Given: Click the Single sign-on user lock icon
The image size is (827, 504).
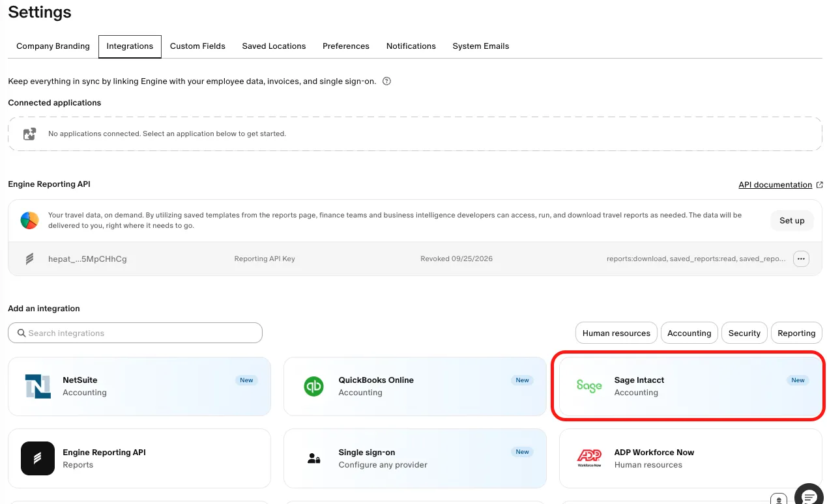Looking at the screenshot, I should point(313,458).
